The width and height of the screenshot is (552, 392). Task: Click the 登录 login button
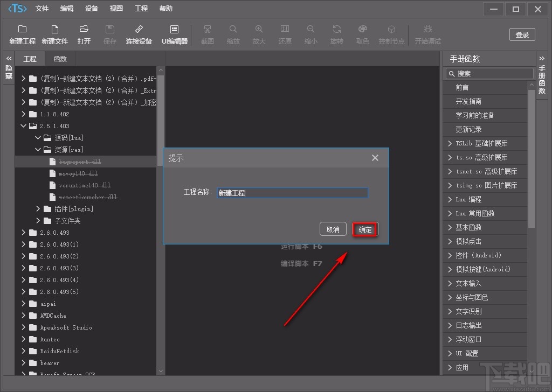coord(522,34)
